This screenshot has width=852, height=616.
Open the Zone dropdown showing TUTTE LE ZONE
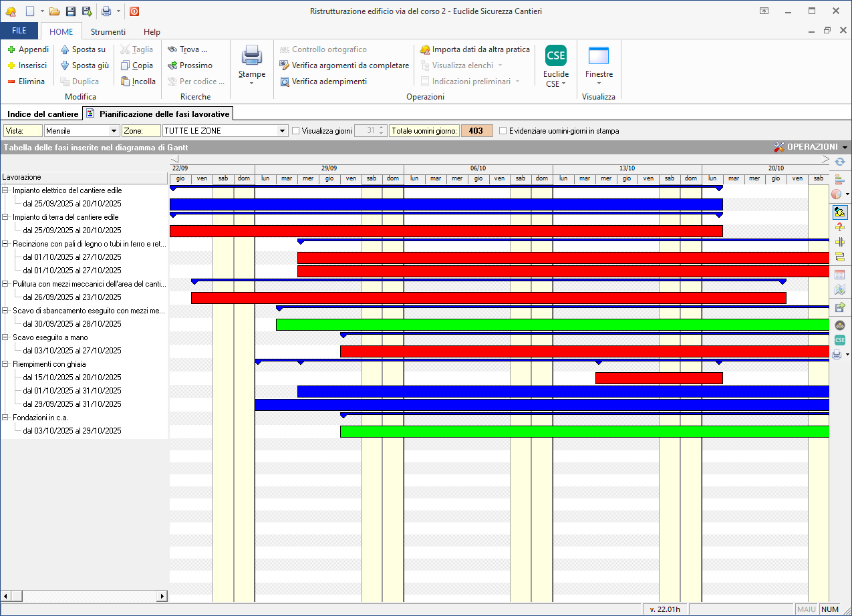tap(281, 131)
